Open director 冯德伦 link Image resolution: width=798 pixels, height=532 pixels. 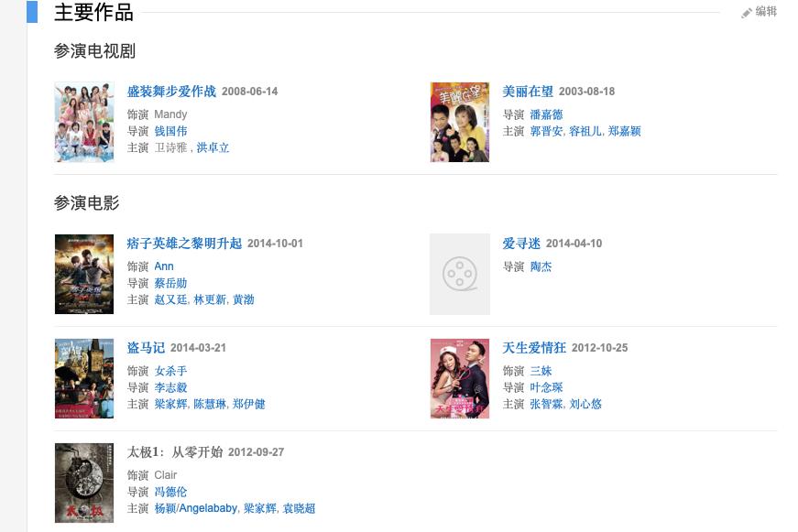170,492
